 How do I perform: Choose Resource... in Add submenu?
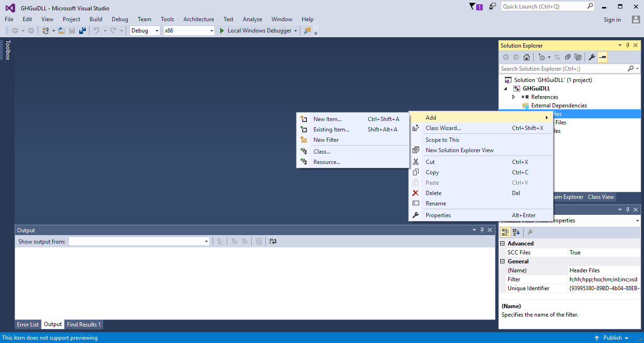[x=353, y=162]
